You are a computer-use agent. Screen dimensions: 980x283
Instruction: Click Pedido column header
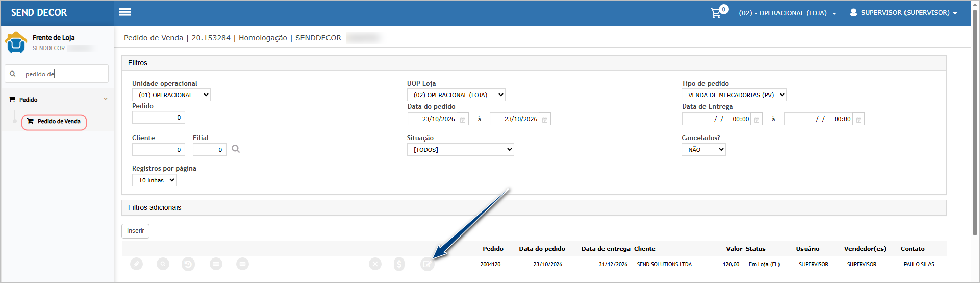(493, 249)
